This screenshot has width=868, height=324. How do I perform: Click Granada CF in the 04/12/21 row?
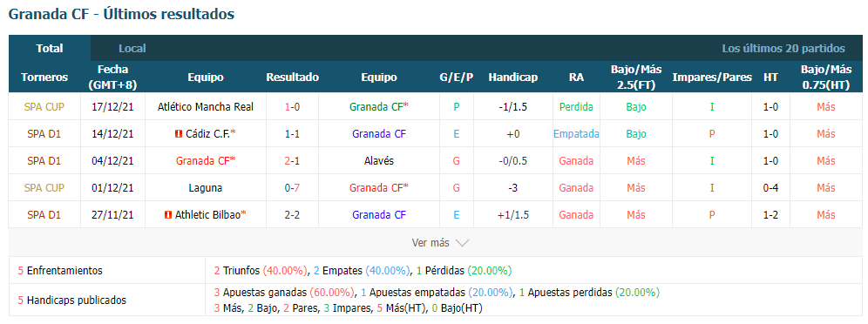pyautogui.click(x=202, y=161)
